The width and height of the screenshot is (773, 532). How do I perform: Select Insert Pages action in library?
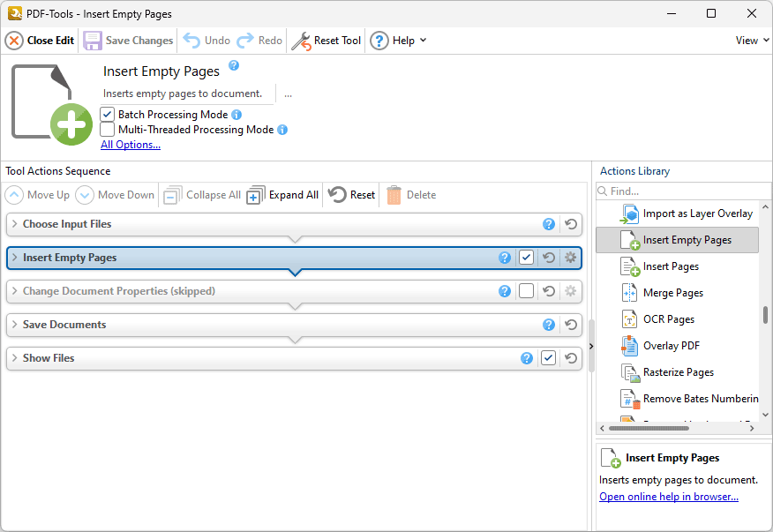[x=659, y=266]
